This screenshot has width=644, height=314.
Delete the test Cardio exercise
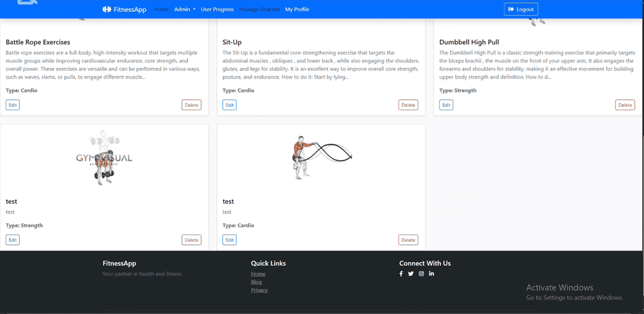pyautogui.click(x=408, y=240)
